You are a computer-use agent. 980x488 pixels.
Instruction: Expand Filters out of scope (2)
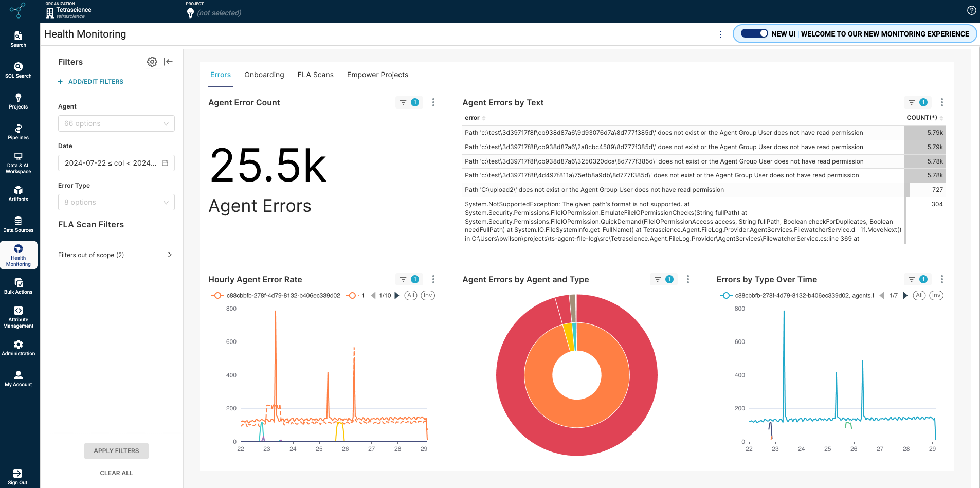[x=116, y=255]
